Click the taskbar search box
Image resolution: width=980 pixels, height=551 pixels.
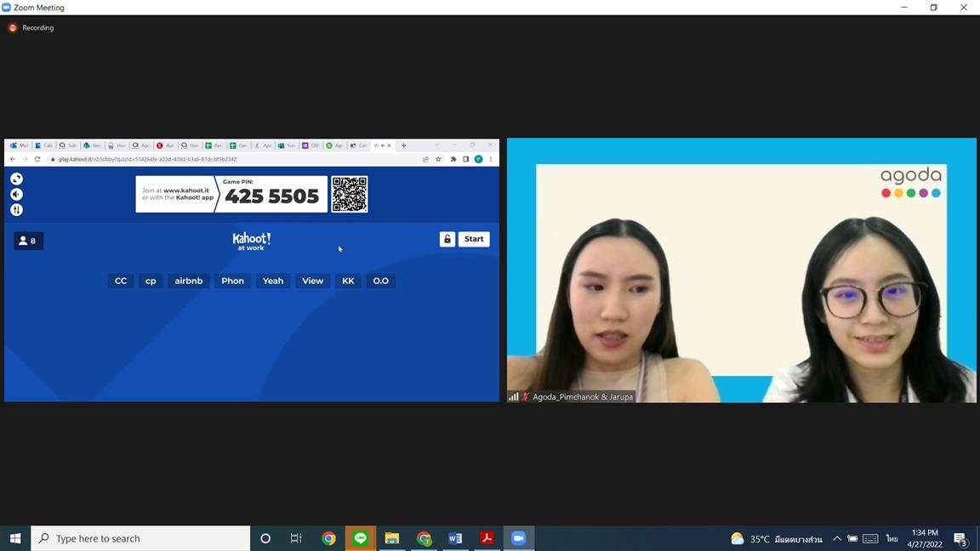coord(141,538)
